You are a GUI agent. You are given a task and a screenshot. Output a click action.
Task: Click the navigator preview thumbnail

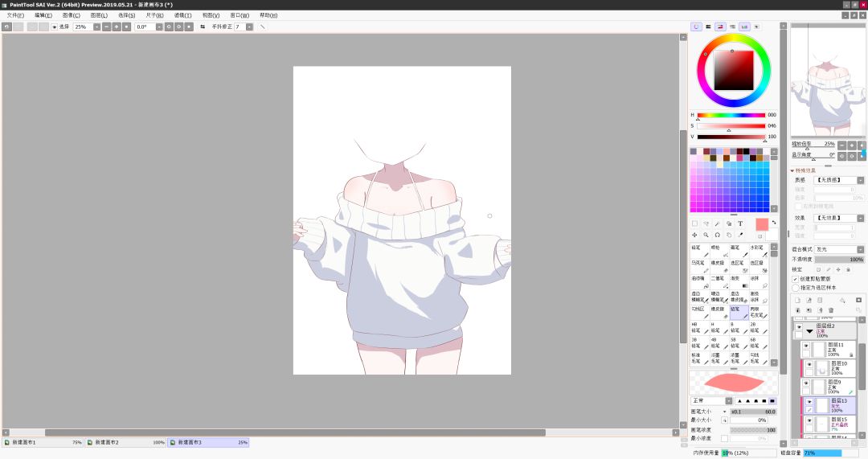click(x=828, y=80)
